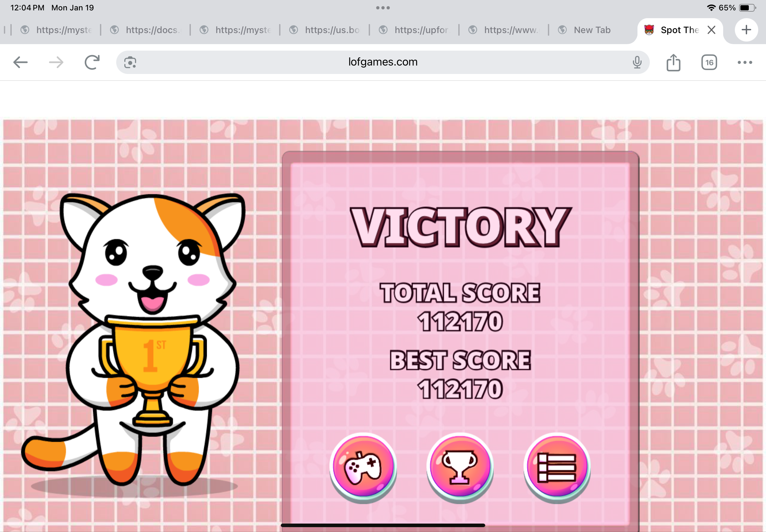Go back to previous page
This screenshot has width=766, height=532.
(x=20, y=62)
